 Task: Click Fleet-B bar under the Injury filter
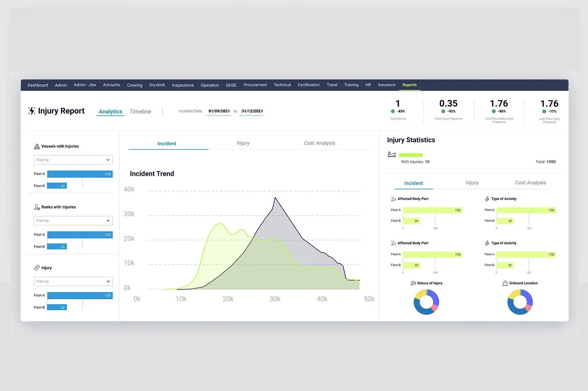click(57, 307)
